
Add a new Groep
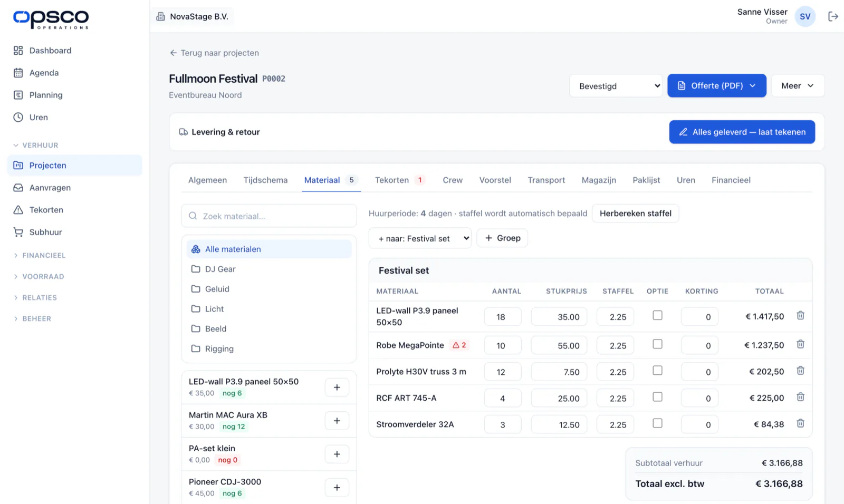click(502, 238)
